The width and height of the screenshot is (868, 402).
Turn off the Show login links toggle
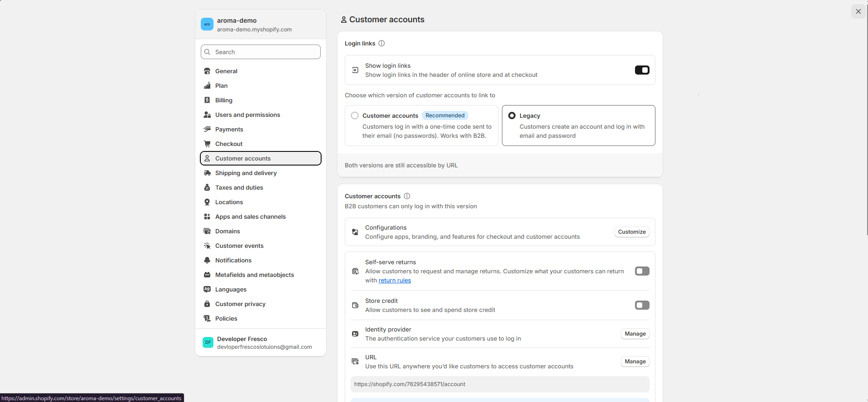(642, 70)
